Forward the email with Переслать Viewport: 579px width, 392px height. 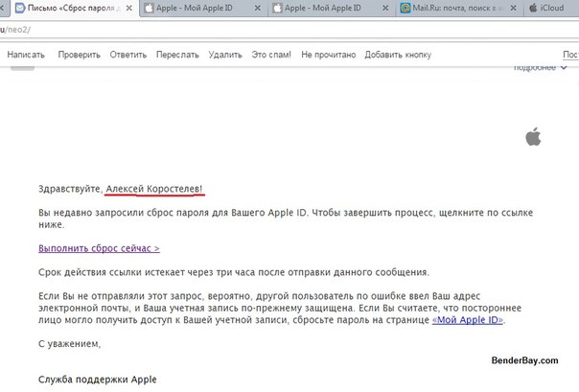[x=178, y=55]
